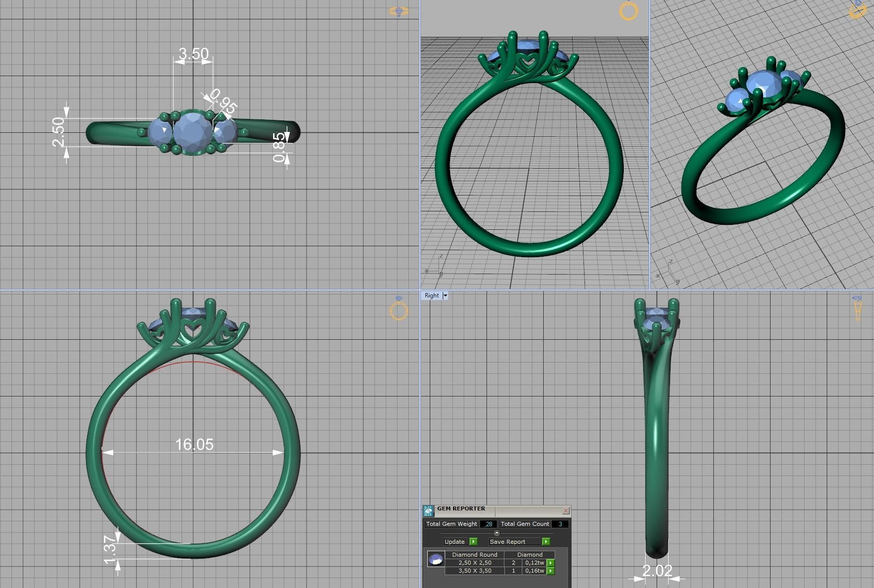Click the green arrow for 0,16tw row
Viewport: 874px width, 588px height.
pos(551,571)
